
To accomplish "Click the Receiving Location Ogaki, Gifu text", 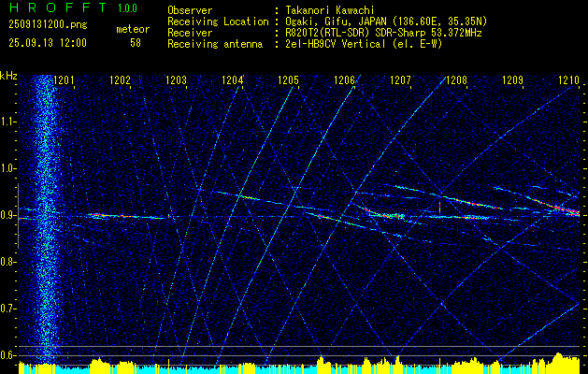I will 386,22.
